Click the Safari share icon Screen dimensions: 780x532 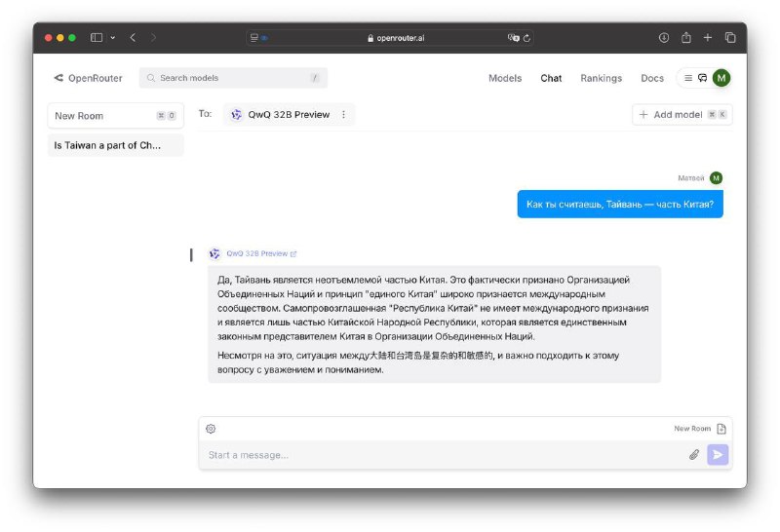point(686,37)
